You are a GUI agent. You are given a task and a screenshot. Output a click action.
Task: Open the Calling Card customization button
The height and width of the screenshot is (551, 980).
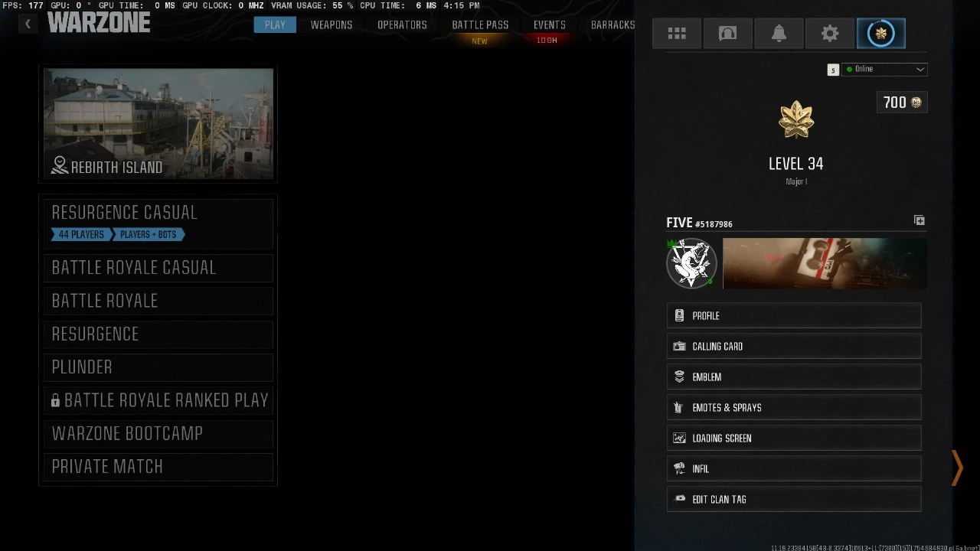click(x=794, y=347)
